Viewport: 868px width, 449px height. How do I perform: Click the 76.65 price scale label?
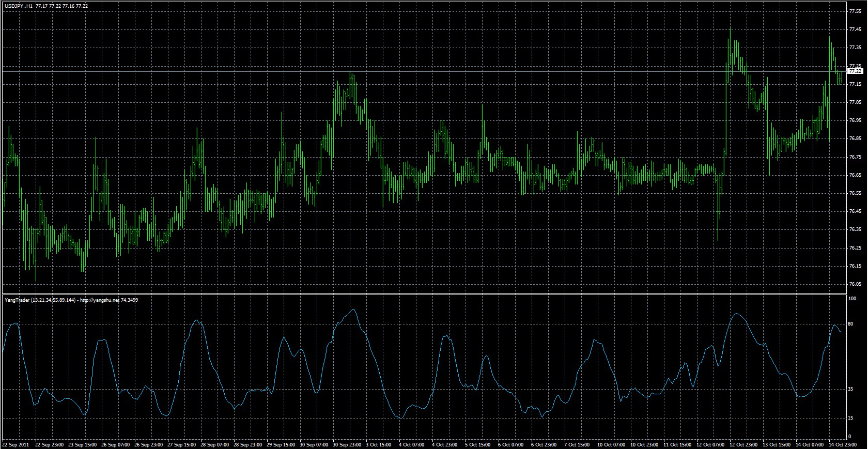[855, 175]
